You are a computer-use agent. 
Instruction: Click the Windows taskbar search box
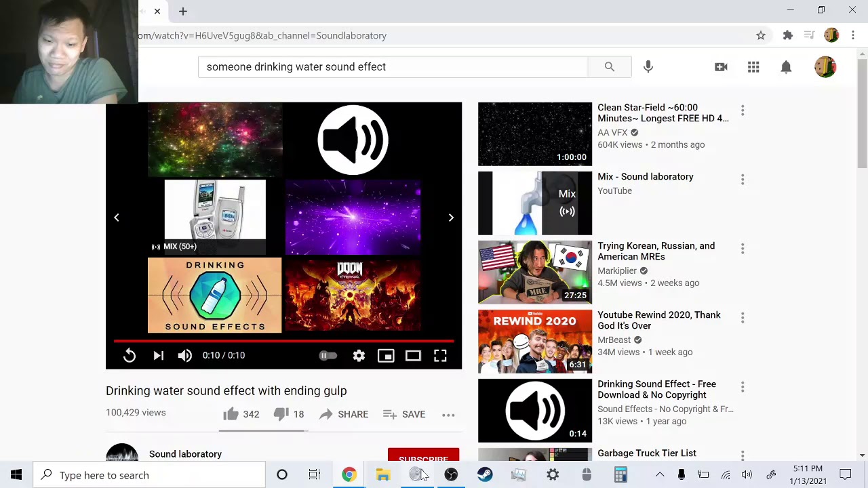pyautogui.click(x=149, y=475)
